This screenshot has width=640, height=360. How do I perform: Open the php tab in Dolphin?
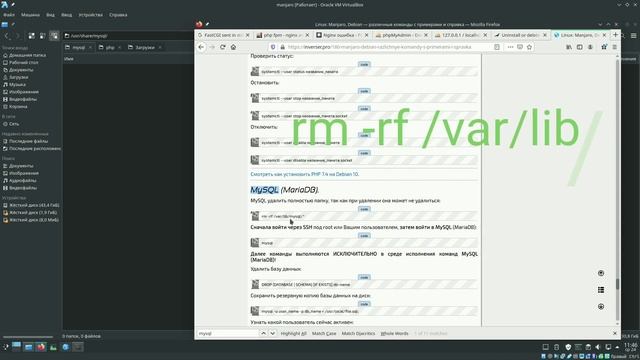110,47
